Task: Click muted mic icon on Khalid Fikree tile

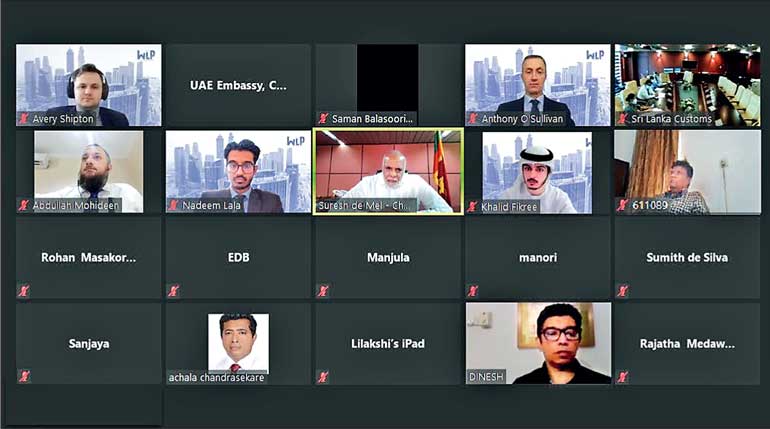Action: pos(472,207)
